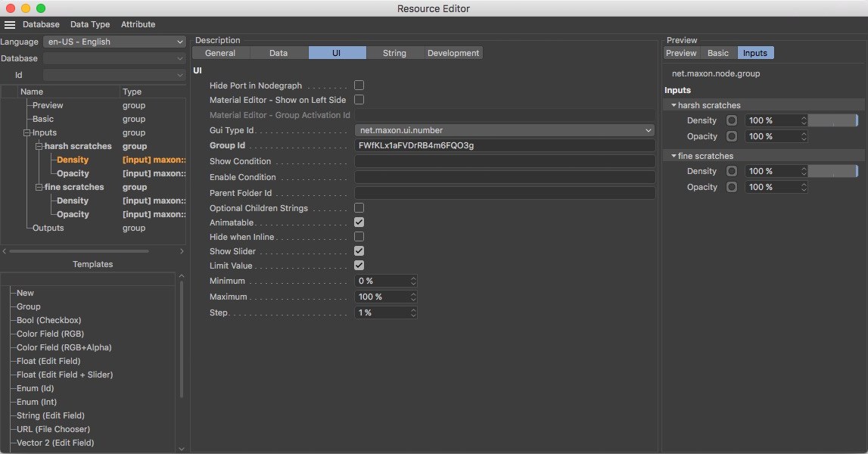Open the Gui Type Id dropdown
Viewport: 868px width, 454px height.
coord(504,130)
